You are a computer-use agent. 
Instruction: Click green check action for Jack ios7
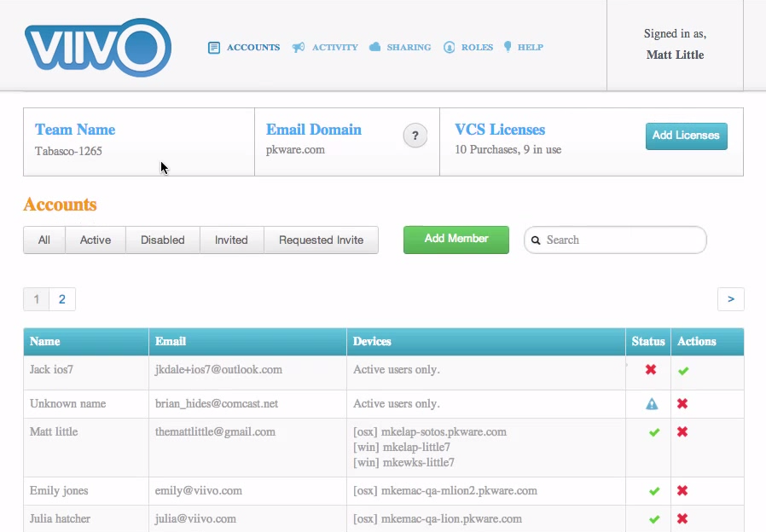683,371
